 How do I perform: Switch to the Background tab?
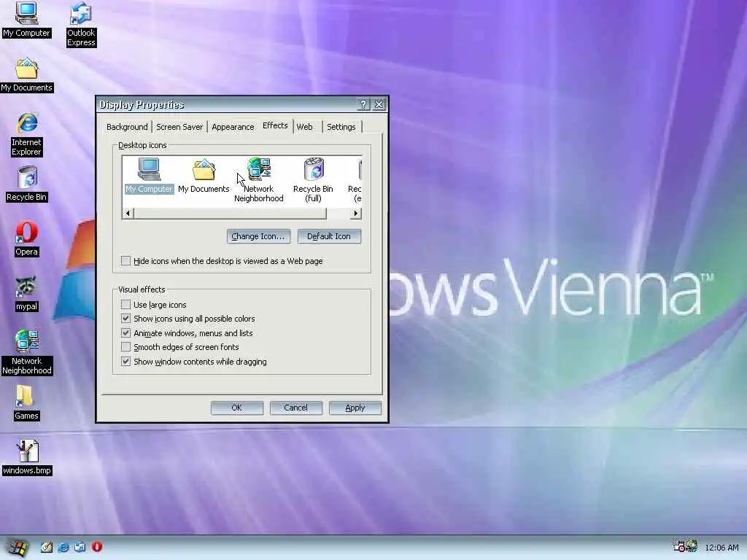click(x=127, y=127)
